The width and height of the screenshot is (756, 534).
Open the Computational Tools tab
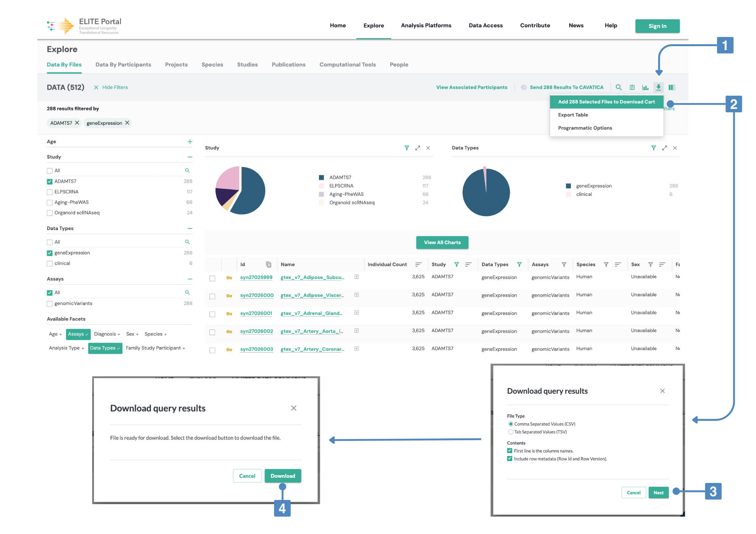point(347,65)
